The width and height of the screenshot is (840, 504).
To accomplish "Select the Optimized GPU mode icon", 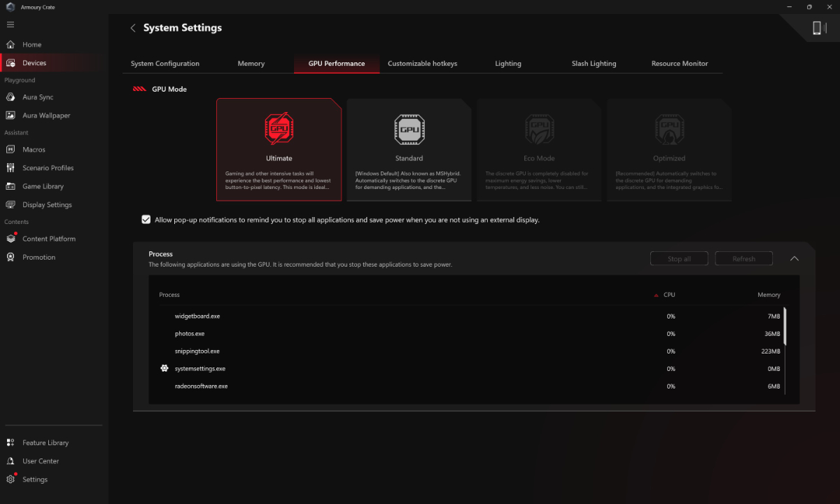I will pyautogui.click(x=669, y=129).
